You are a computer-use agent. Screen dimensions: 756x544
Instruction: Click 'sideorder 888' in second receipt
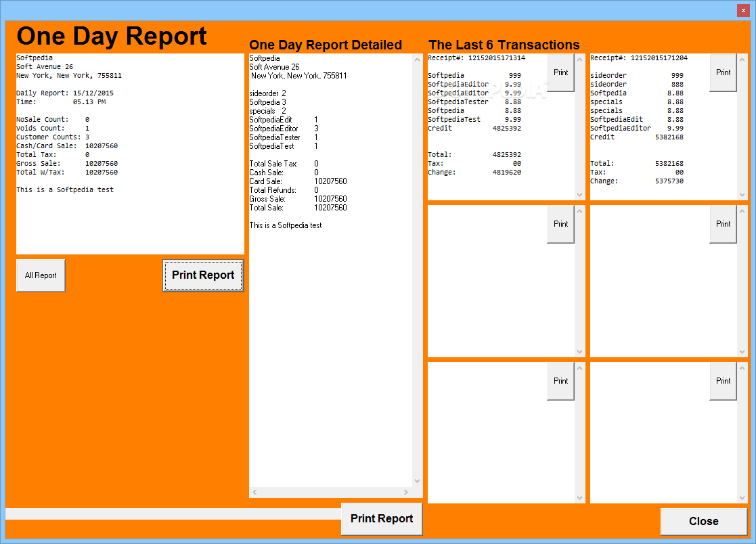pos(637,85)
